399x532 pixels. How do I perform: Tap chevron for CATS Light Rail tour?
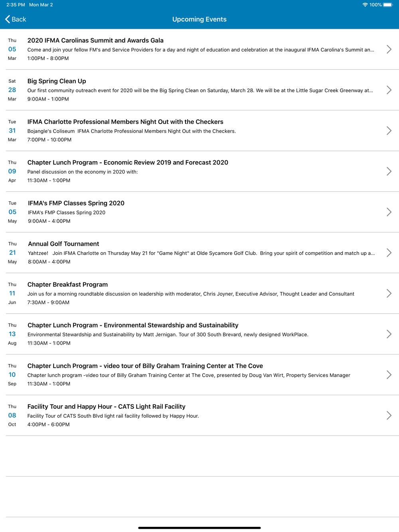click(x=389, y=416)
